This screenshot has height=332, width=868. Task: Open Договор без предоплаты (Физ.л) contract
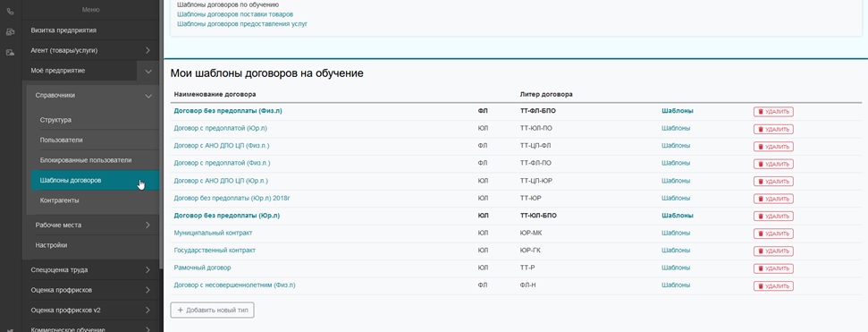228,111
